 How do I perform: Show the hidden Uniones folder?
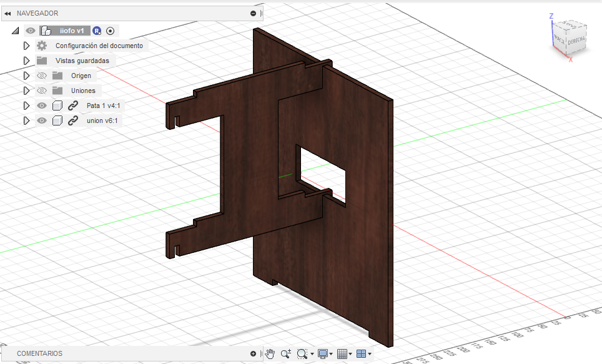pos(42,91)
